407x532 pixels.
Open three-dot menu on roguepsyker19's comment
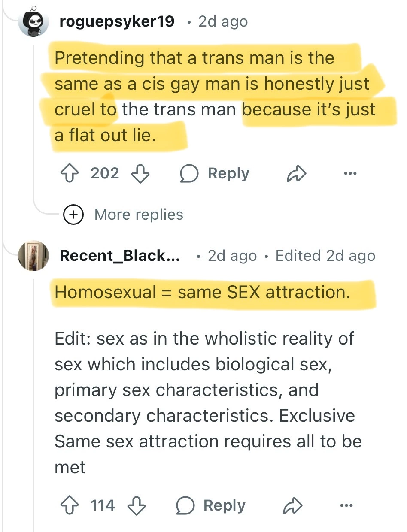point(350,173)
